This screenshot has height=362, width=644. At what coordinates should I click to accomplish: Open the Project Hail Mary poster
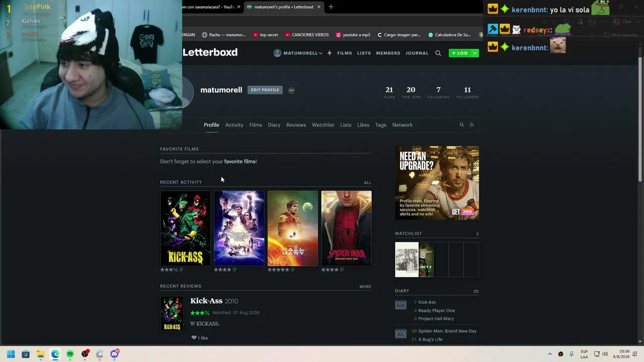coord(293,228)
